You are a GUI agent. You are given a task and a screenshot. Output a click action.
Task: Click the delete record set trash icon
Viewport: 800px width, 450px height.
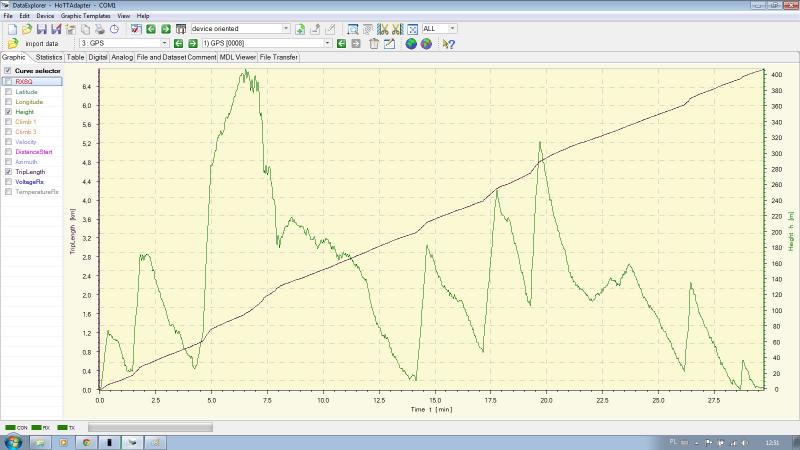click(x=374, y=44)
